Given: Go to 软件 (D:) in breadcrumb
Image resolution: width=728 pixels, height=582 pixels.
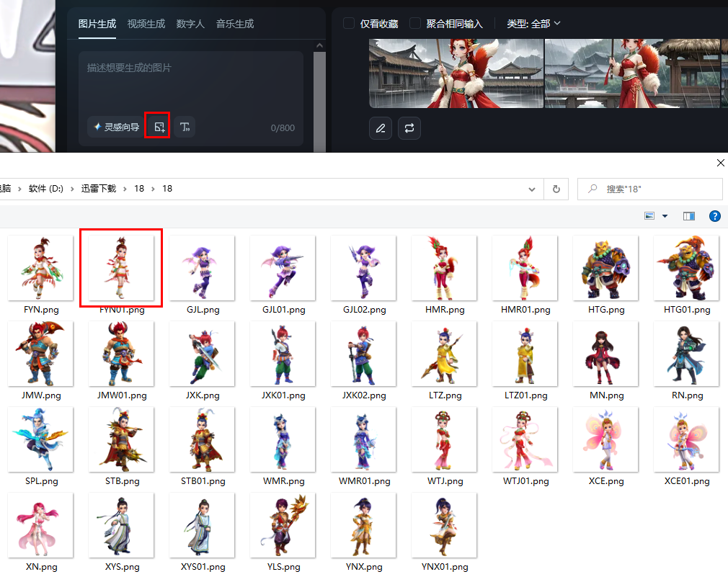Looking at the screenshot, I should pos(46,189).
